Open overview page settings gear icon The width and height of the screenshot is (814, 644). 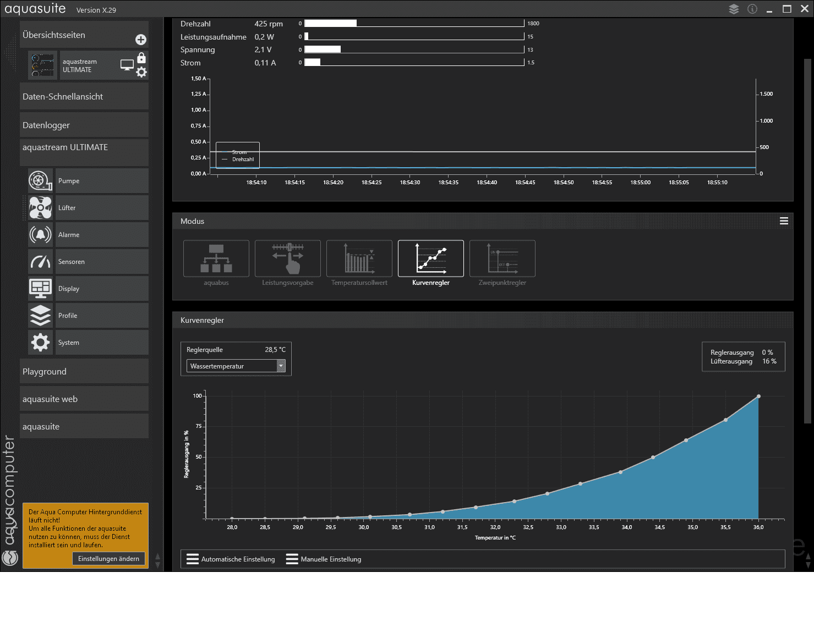pos(141,72)
